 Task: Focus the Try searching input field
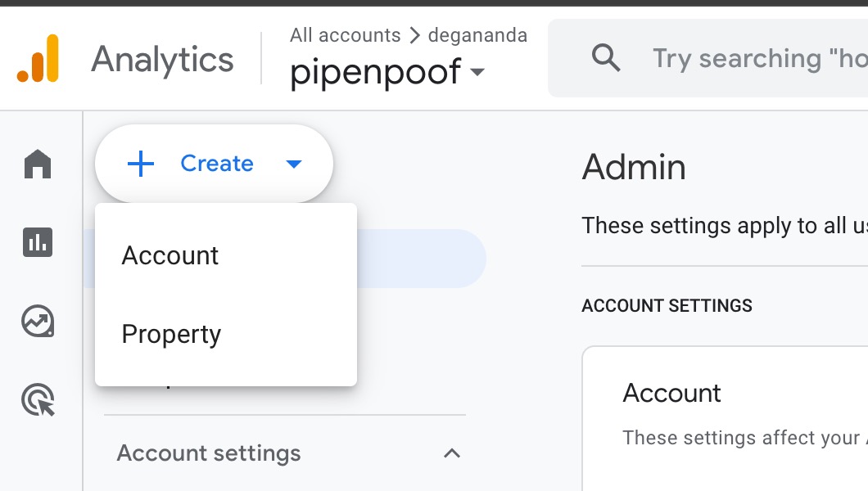(758, 58)
